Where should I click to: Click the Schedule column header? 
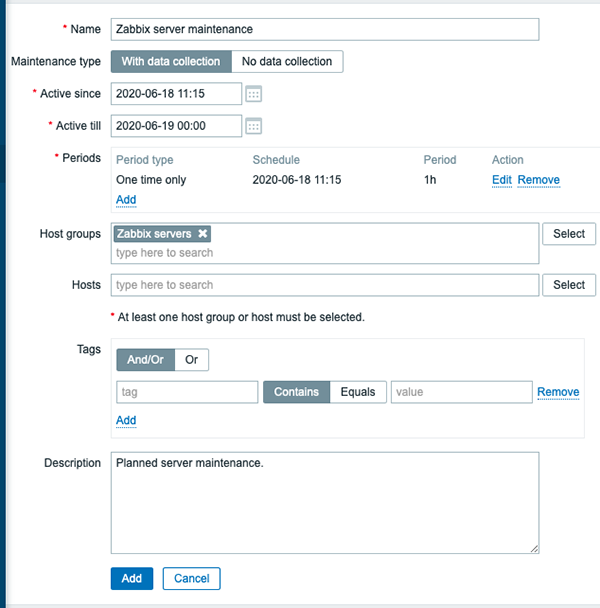click(276, 160)
